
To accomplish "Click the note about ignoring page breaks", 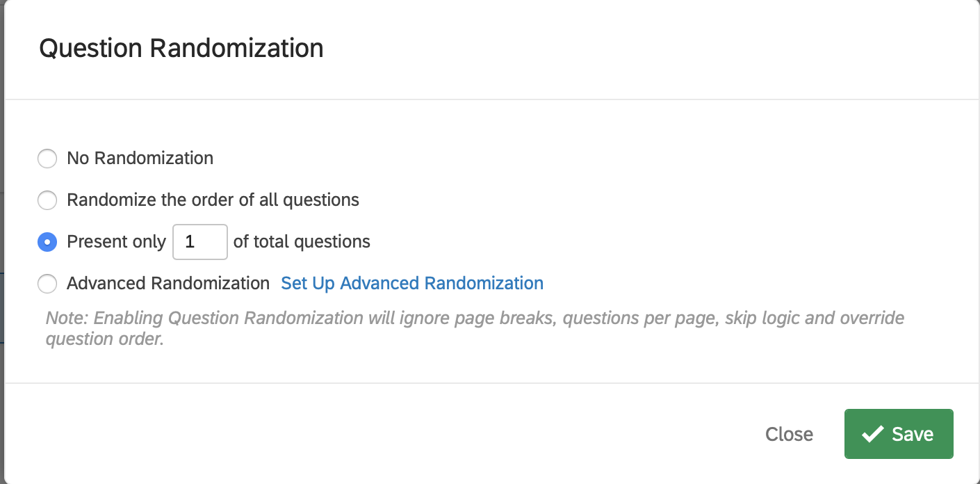I will click(x=475, y=318).
